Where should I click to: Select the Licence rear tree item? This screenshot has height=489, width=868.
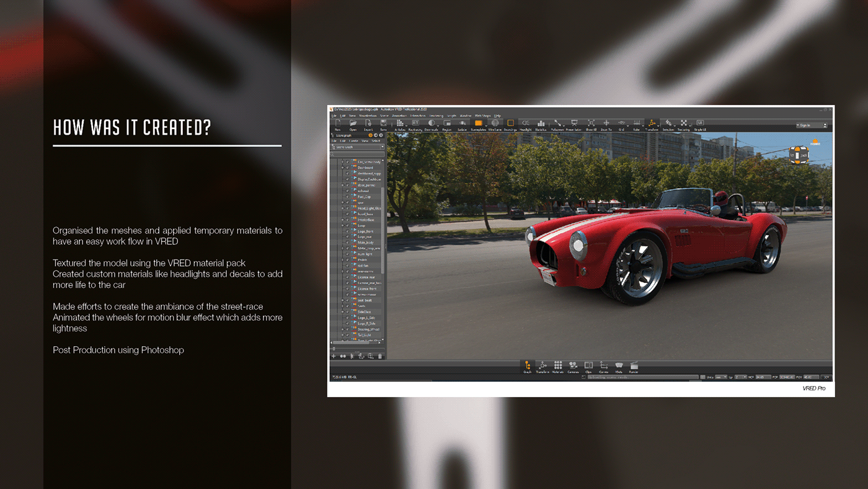click(x=366, y=277)
